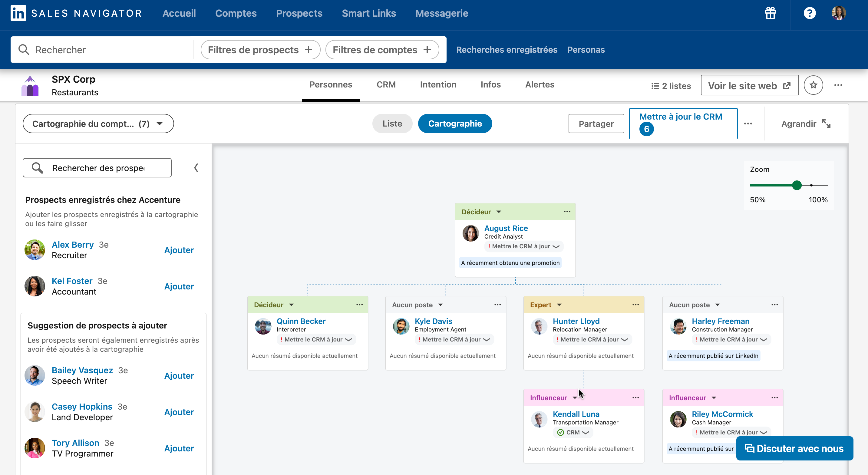Open three-dot menu on Kyle Davis card
Viewport: 868px width, 475px height.
pos(497,305)
